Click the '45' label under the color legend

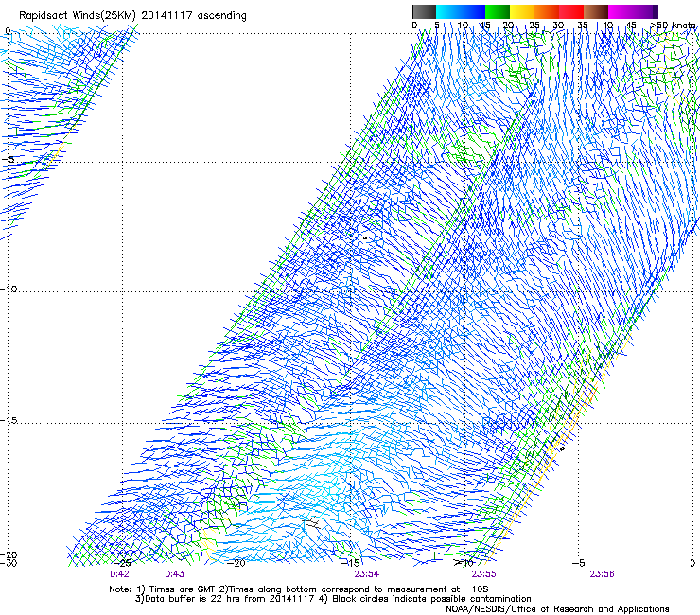(631, 26)
